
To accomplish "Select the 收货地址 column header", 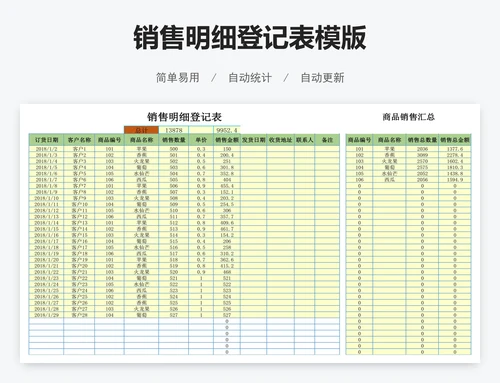I will pyautogui.click(x=280, y=140).
